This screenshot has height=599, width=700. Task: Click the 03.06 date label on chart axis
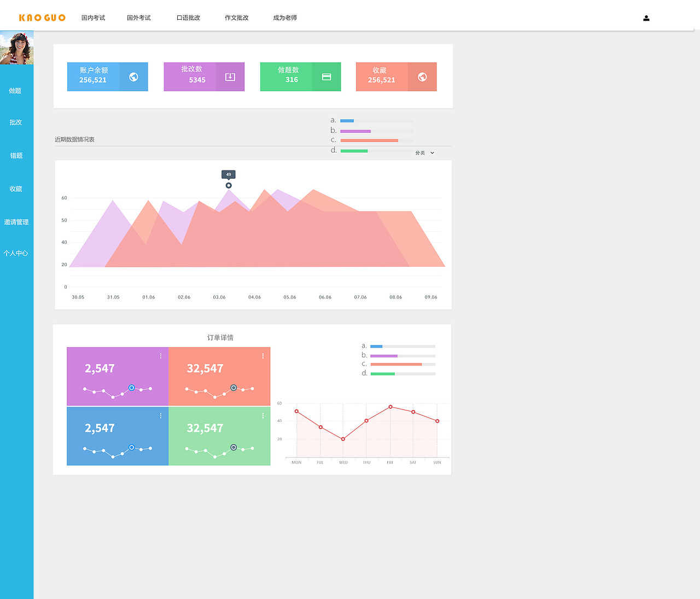coord(219,297)
